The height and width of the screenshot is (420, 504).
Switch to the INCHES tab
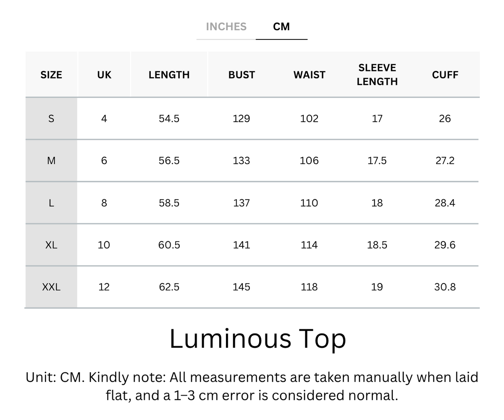(226, 26)
